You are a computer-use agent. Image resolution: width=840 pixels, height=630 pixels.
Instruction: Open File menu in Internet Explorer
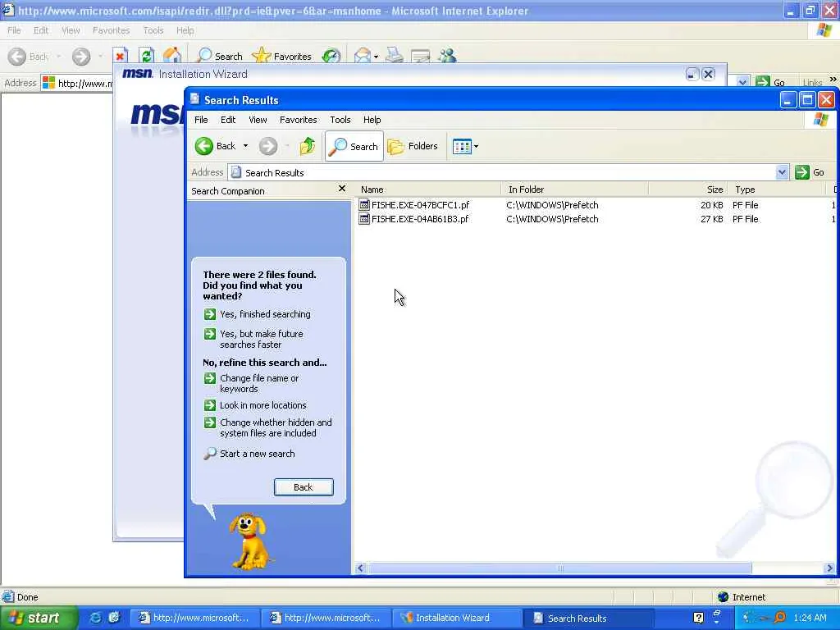14,30
